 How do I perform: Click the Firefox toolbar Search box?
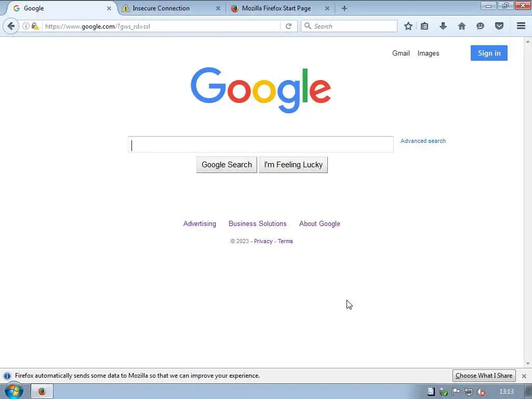(x=349, y=26)
